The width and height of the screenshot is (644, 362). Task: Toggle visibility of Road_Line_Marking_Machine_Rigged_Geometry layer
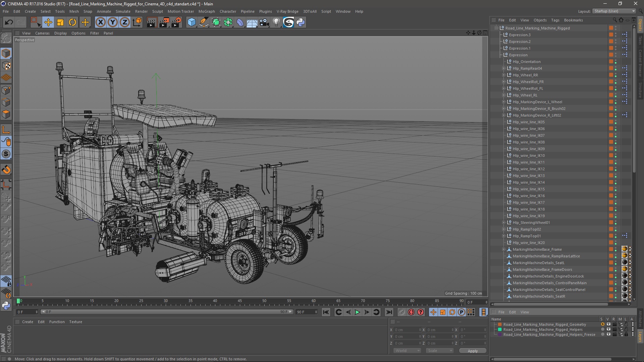[608, 324]
